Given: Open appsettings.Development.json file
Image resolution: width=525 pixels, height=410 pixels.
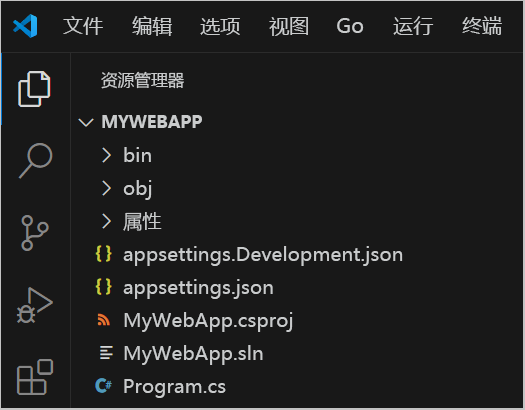Looking at the screenshot, I should point(263,255).
